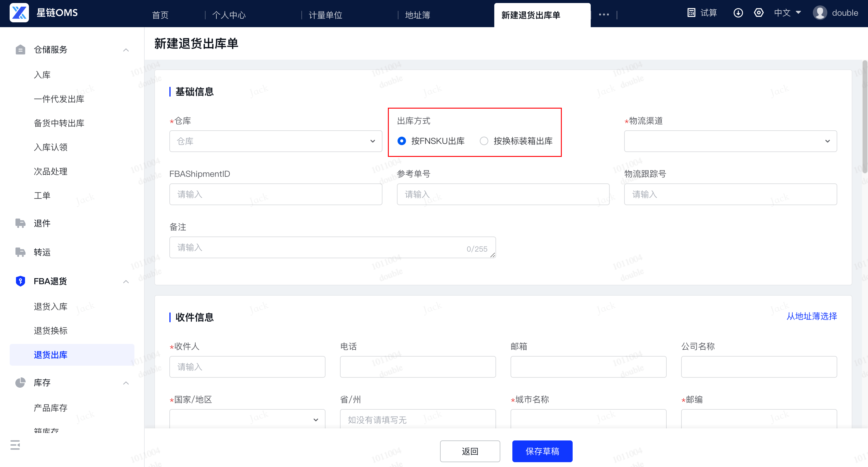Screen dimensions: 868x467
Task: Click the FBA退货 shield icon
Action: tap(20, 281)
